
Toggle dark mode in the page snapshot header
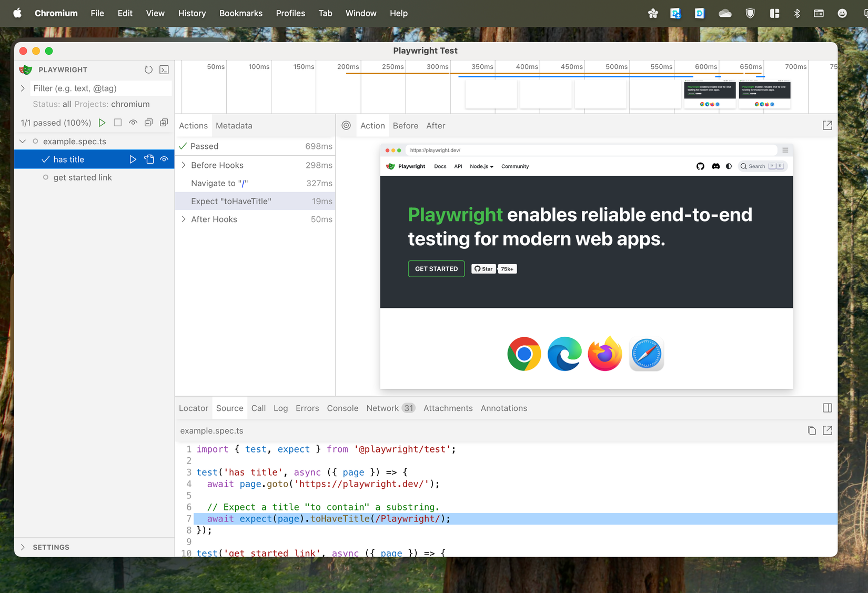[729, 166]
